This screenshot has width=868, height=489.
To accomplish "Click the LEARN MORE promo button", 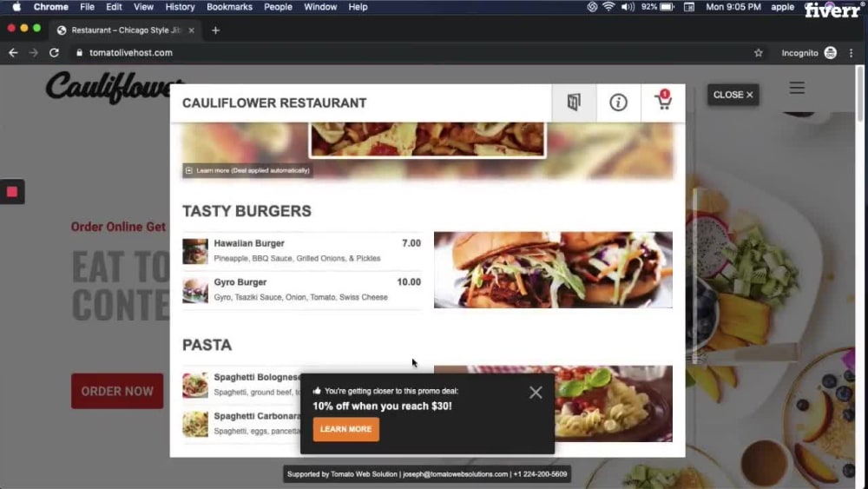I will pyautogui.click(x=346, y=429).
